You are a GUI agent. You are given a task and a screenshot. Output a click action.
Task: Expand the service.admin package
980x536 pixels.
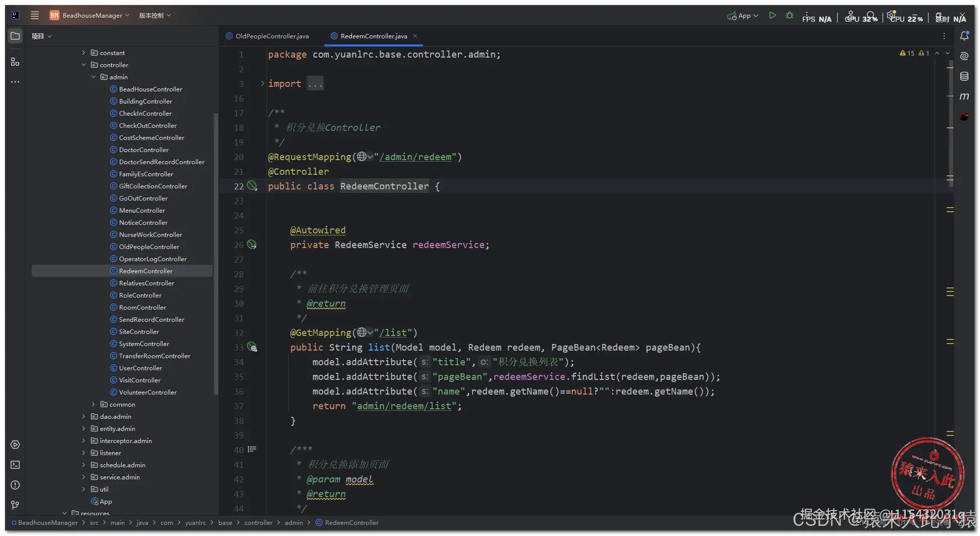(84, 477)
